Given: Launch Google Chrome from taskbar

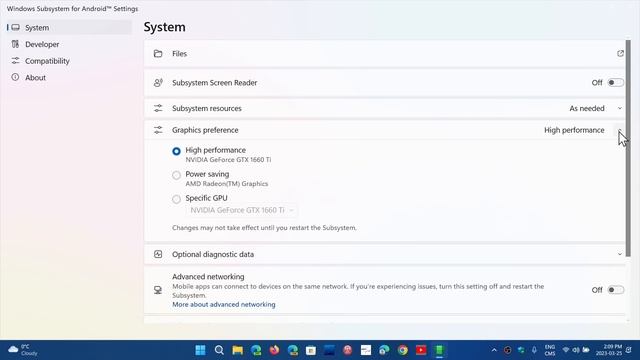Looking at the screenshot, I should click(403, 350).
